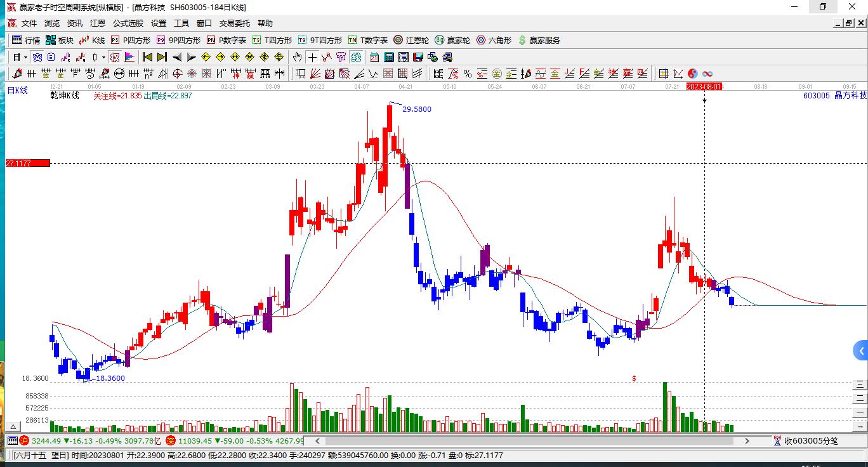Open the calculator icon
Screen dimensions: 868x467
[388, 57]
